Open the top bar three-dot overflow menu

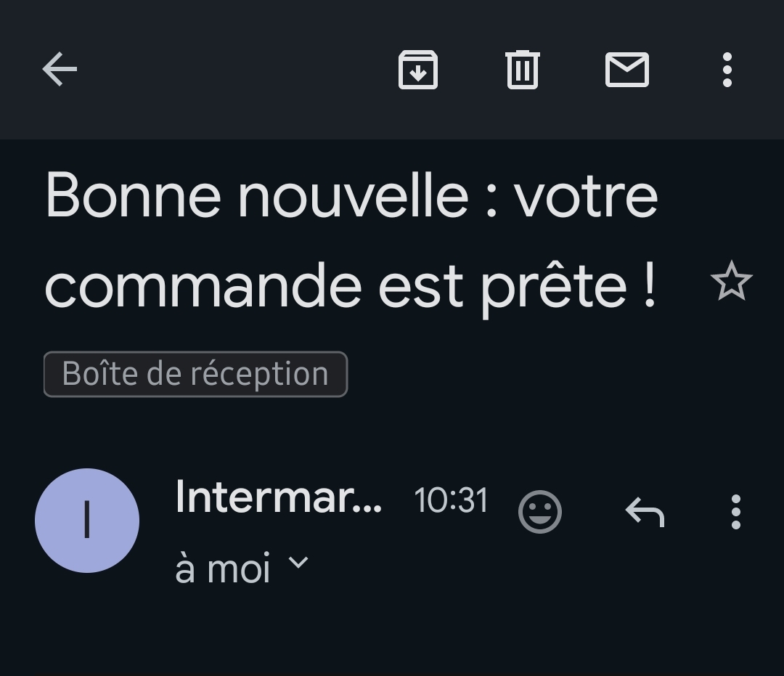click(x=727, y=70)
